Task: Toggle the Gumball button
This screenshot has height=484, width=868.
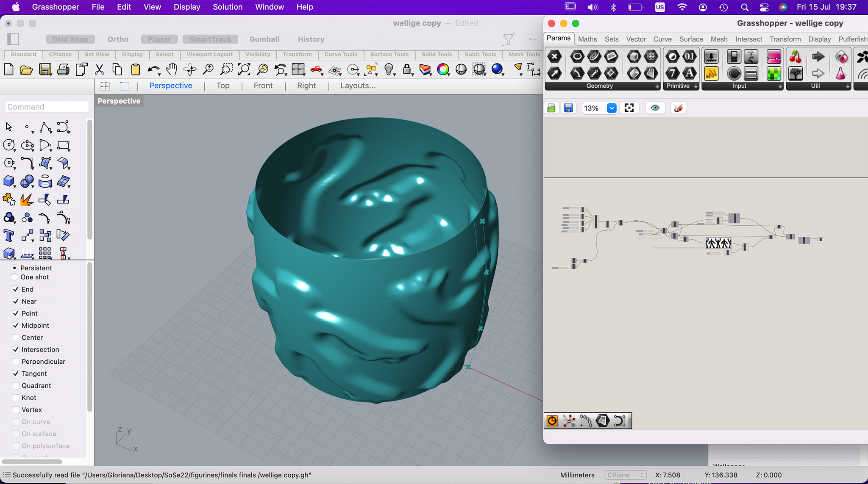Action: (264, 39)
